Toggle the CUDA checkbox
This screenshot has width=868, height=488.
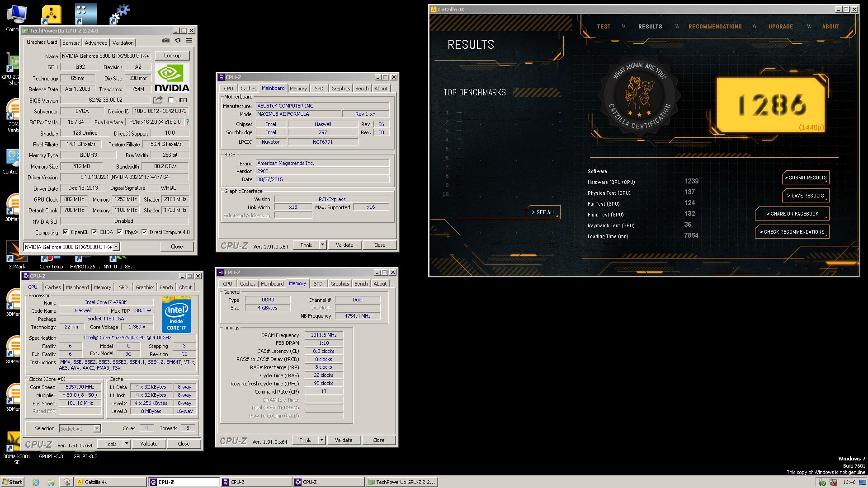(x=94, y=232)
